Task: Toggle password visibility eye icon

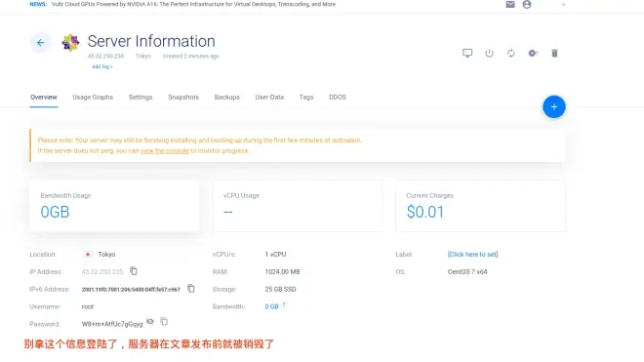Action: tap(150, 322)
